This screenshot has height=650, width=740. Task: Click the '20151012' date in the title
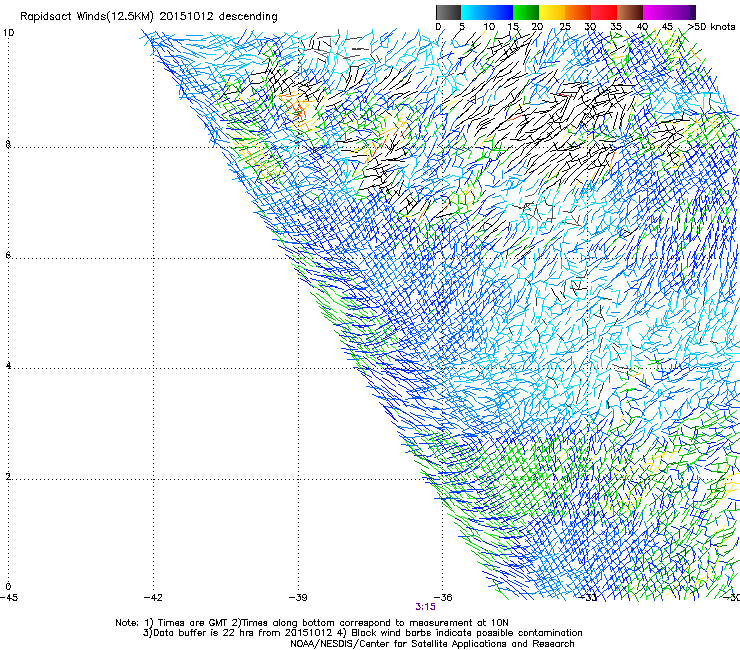pyautogui.click(x=186, y=16)
